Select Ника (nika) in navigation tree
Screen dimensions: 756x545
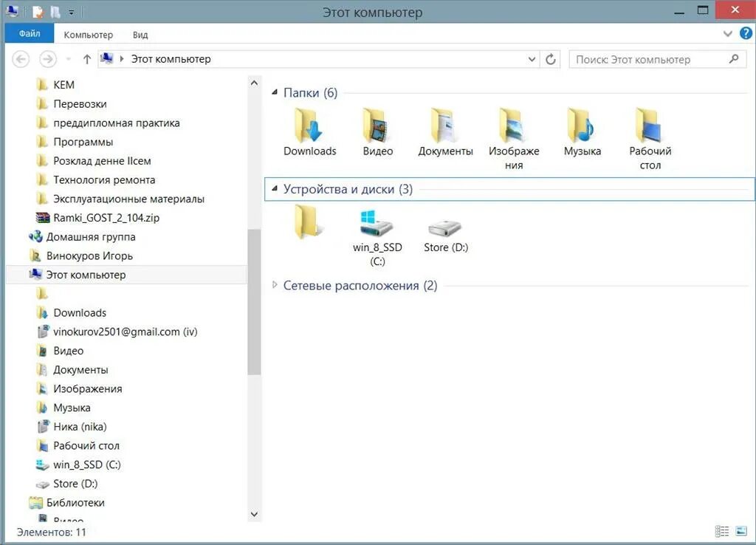(80, 427)
